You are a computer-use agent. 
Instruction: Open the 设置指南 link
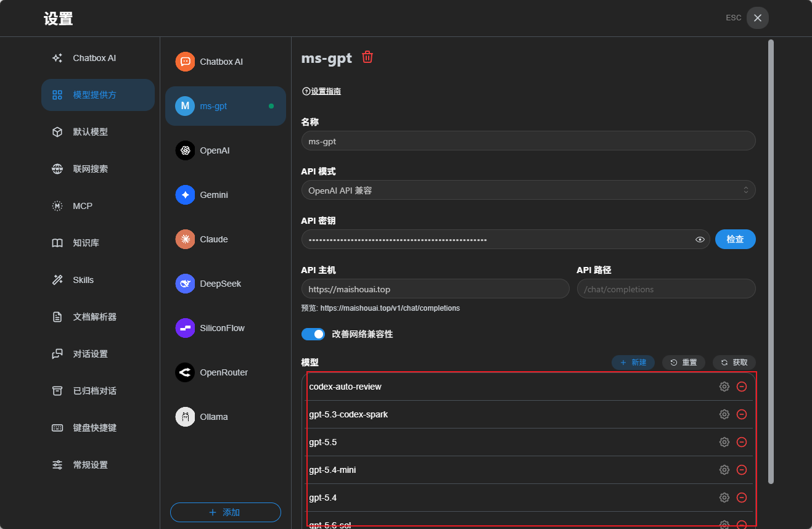(321, 91)
